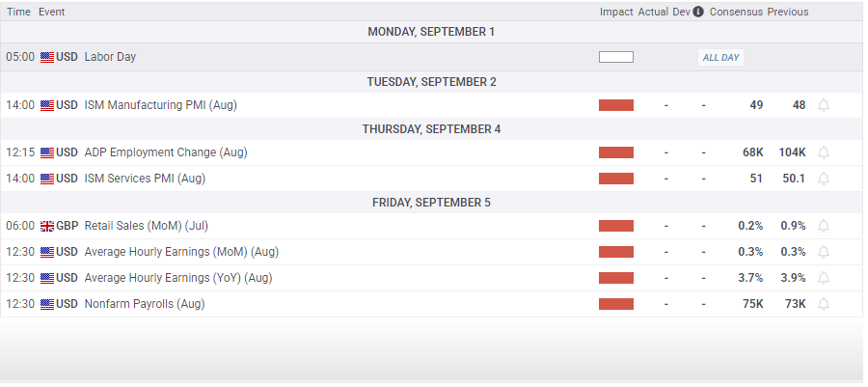
Task: Click the ALL DAY badge for Labor Day
Action: click(x=720, y=58)
